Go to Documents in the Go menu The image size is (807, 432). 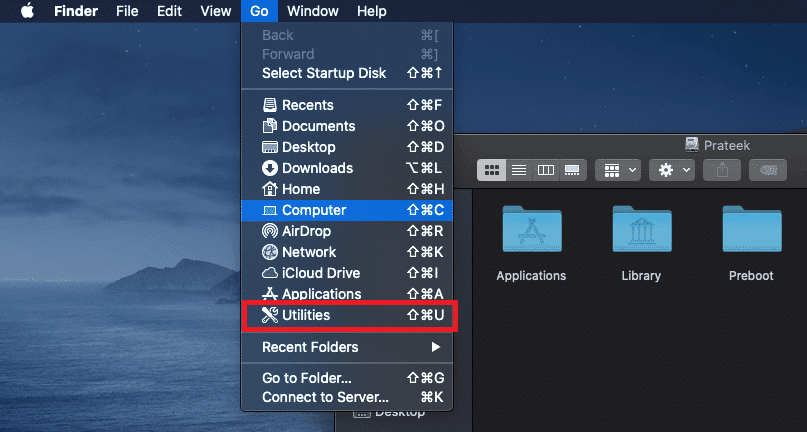pyautogui.click(x=347, y=126)
